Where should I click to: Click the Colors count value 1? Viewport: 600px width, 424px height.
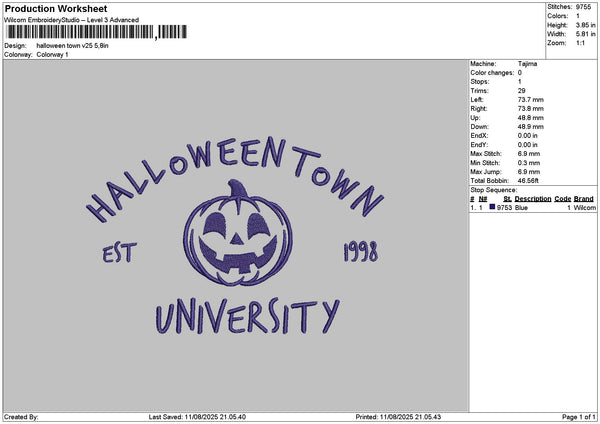pyautogui.click(x=578, y=16)
